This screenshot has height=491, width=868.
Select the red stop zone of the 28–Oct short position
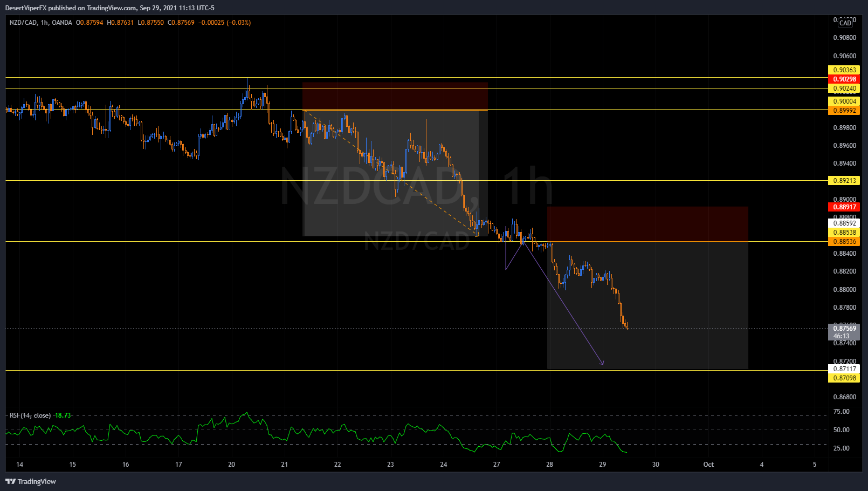coord(647,224)
